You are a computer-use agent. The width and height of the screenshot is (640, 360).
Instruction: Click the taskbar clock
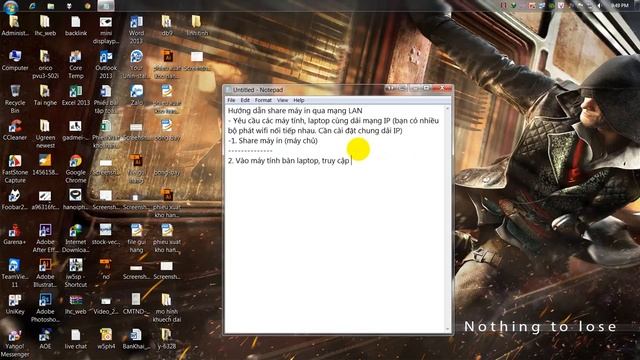tap(620, 5)
